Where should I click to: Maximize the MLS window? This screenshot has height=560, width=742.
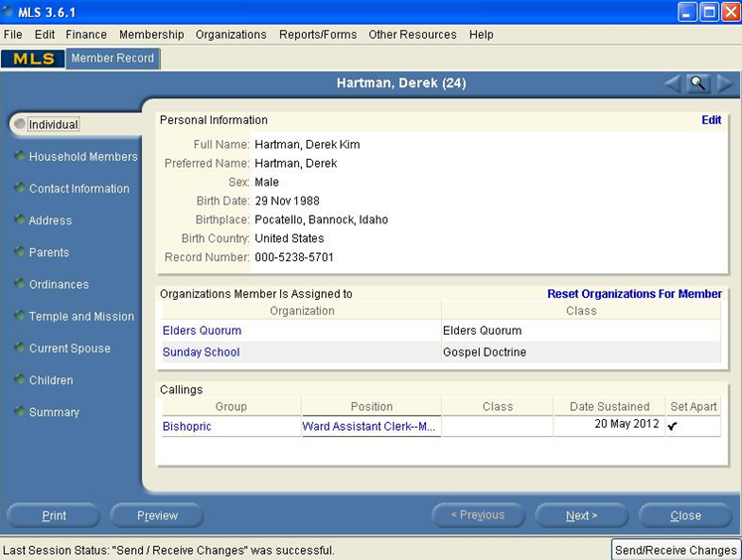click(709, 12)
